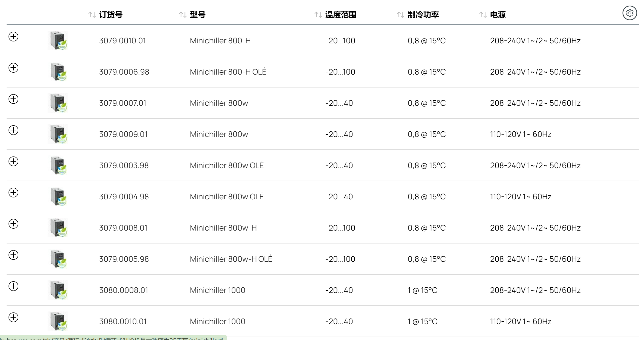
Task: Select order number 3080.0008.01
Action: click(123, 290)
